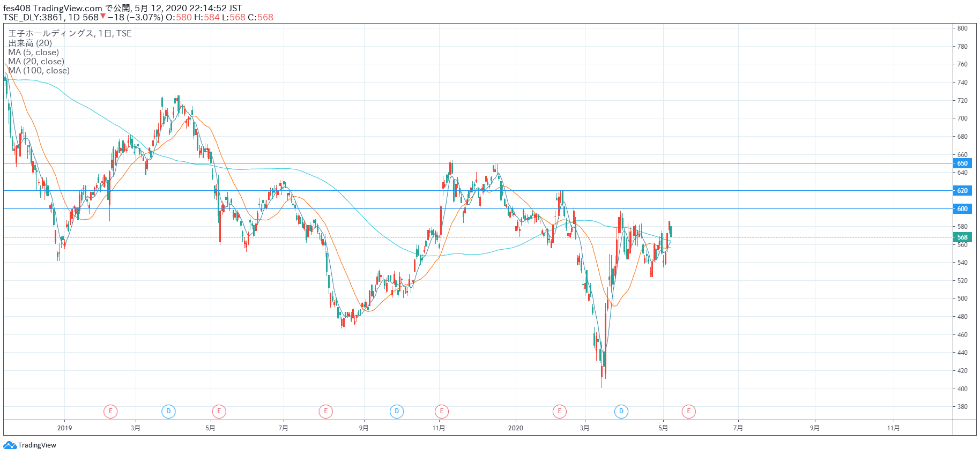Click the 出来高 (20) volume indicator legend
This screenshot has height=455, width=980.
coord(30,43)
